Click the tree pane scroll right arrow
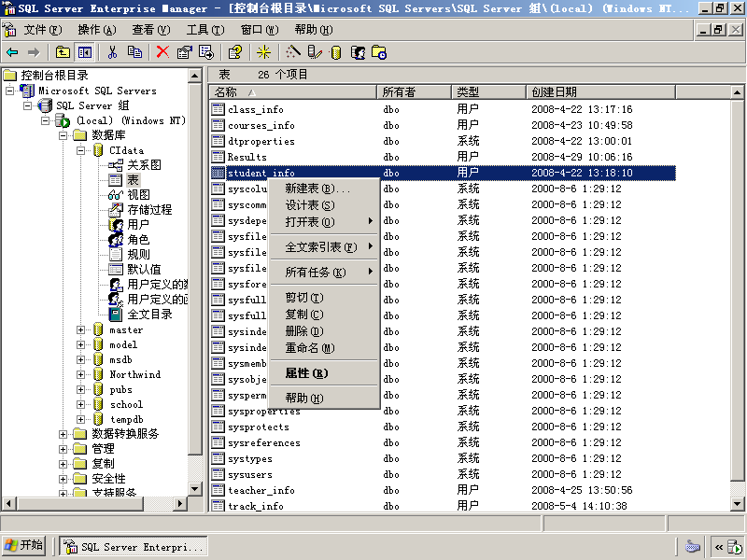747x560 pixels. pos(179,503)
